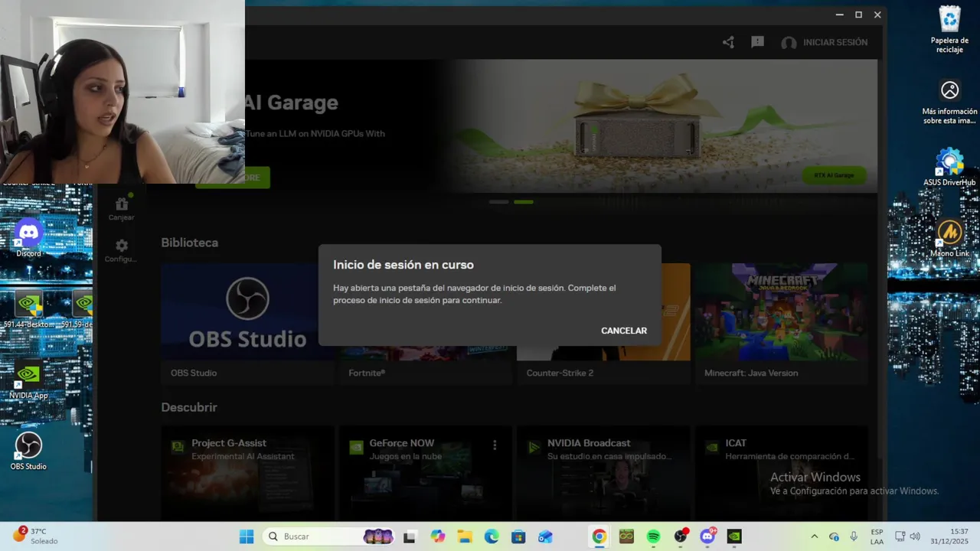This screenshot has width=980, height=551.
Task: Switch to OBS Studio in the taskbar
Action: (680, 536)
